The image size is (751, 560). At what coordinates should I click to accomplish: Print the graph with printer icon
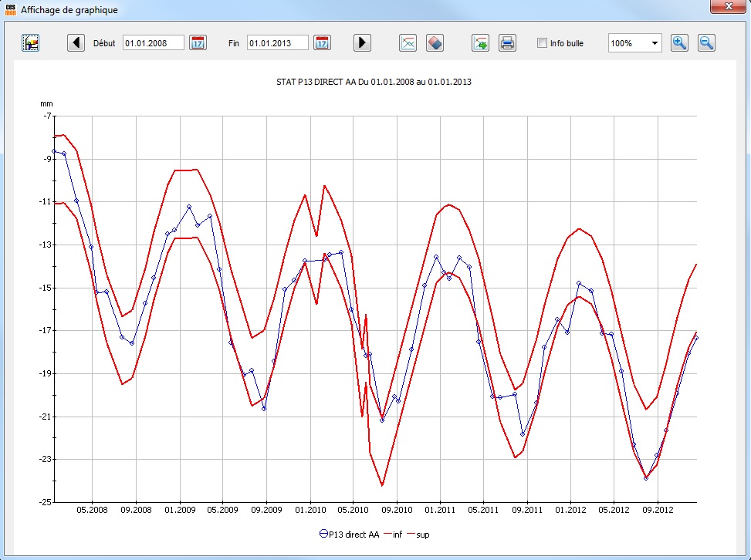pyautogui.click(x=507, y=43)
